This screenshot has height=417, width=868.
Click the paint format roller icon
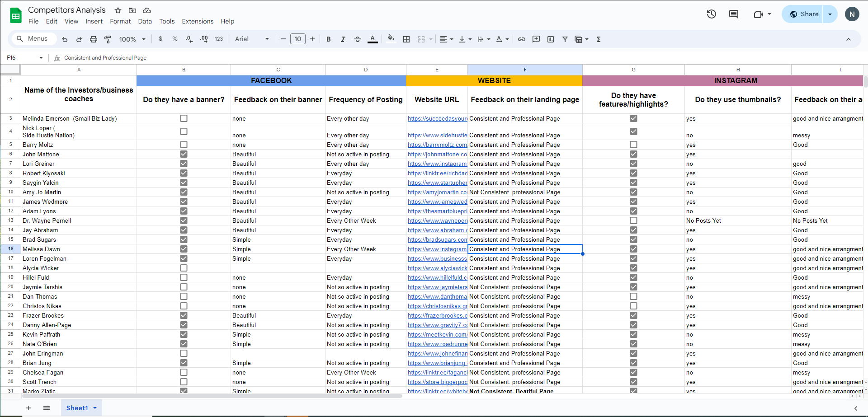108,39
